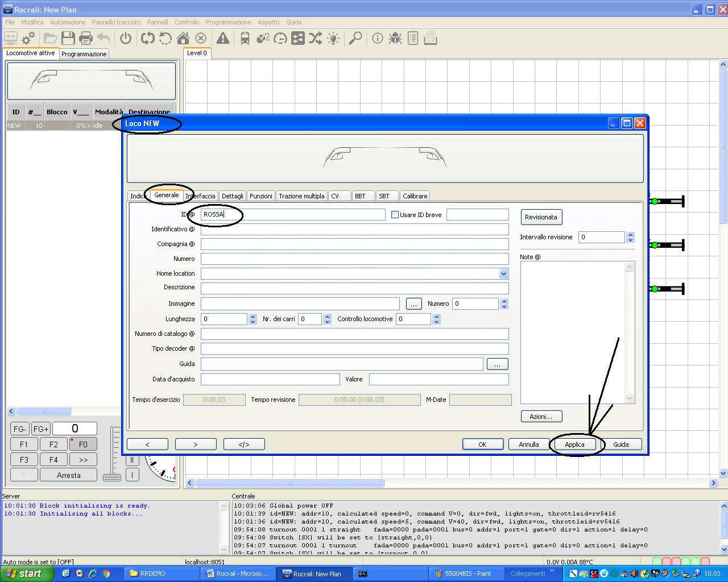Open Windows start button

[x=27, y=573]
